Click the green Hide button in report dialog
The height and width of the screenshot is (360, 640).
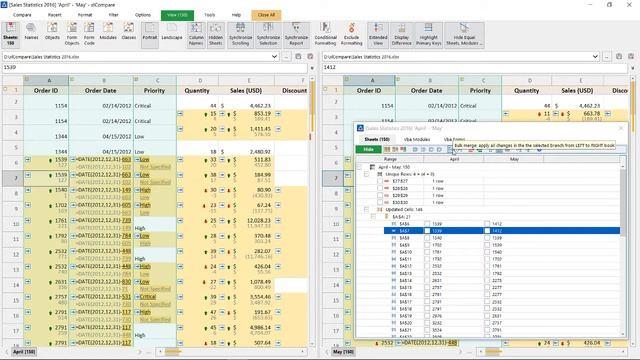point(368,149)
